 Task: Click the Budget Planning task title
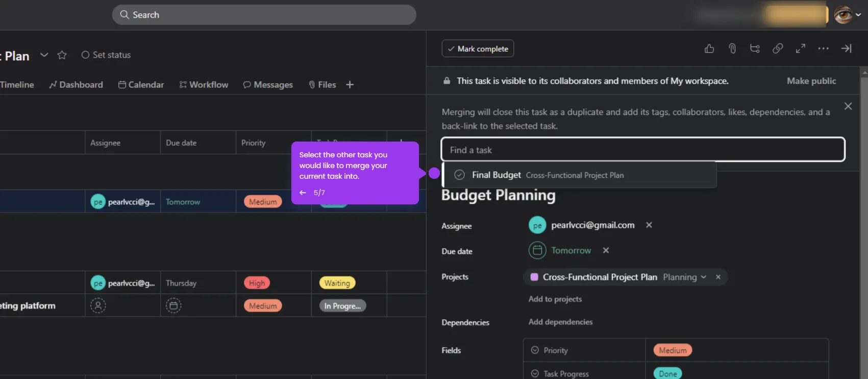click(x=498, y=195)
